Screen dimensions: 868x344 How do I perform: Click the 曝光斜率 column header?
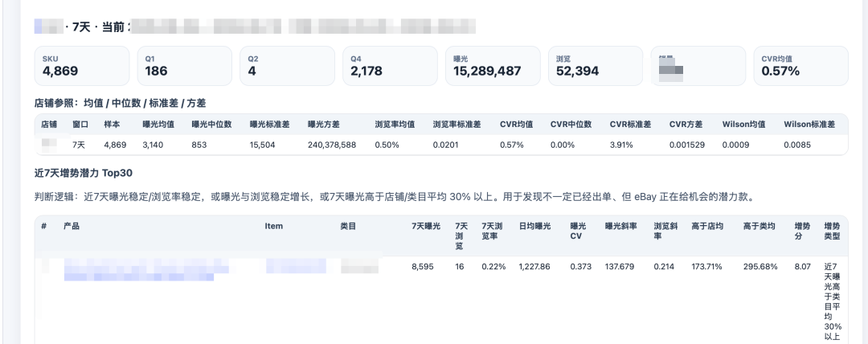(x=621, y=226)
